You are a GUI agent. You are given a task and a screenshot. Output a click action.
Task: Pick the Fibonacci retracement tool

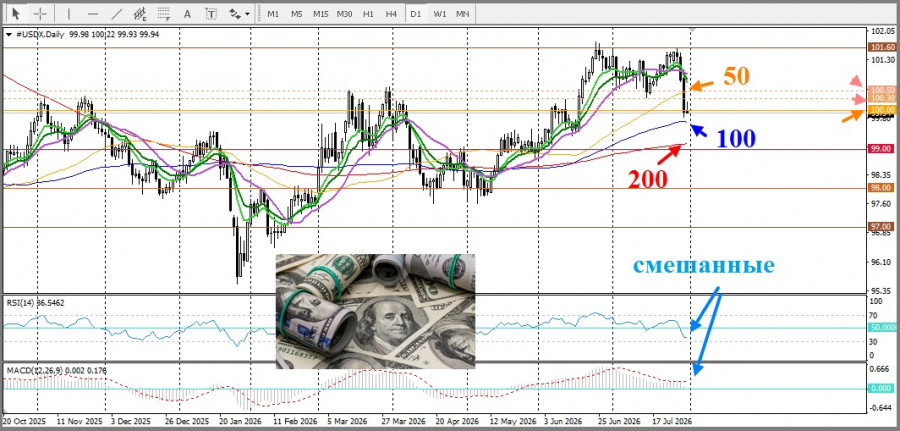pyautogui.click(x=164, y=13)
